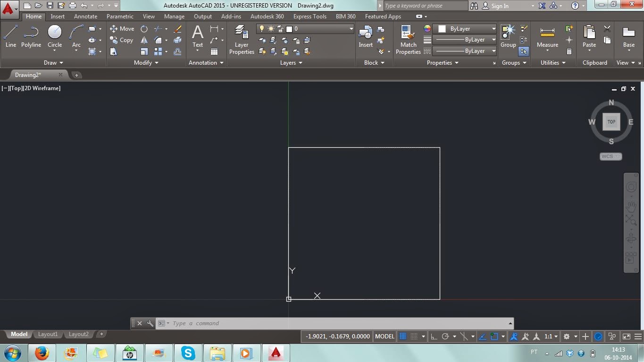The image size is (644, 362).
Task: Open Firefox from the Windows taskbar
Action: pos(42,353)
